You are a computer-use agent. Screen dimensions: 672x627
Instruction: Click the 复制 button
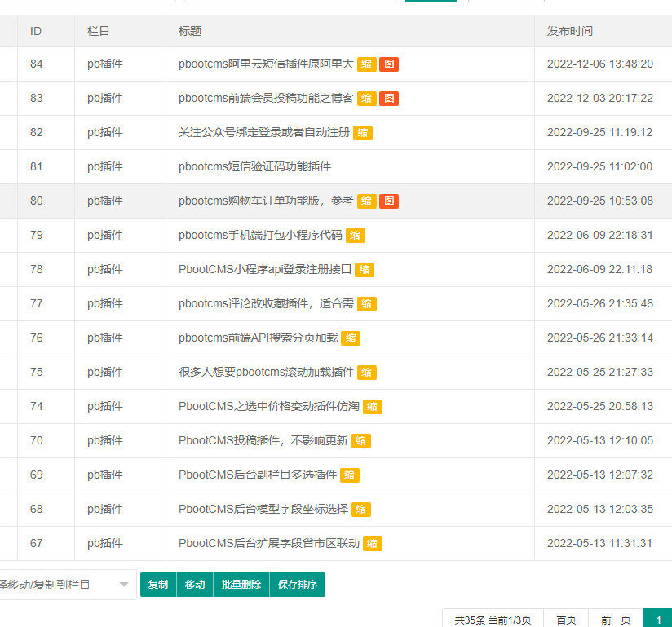pos(158,585)
